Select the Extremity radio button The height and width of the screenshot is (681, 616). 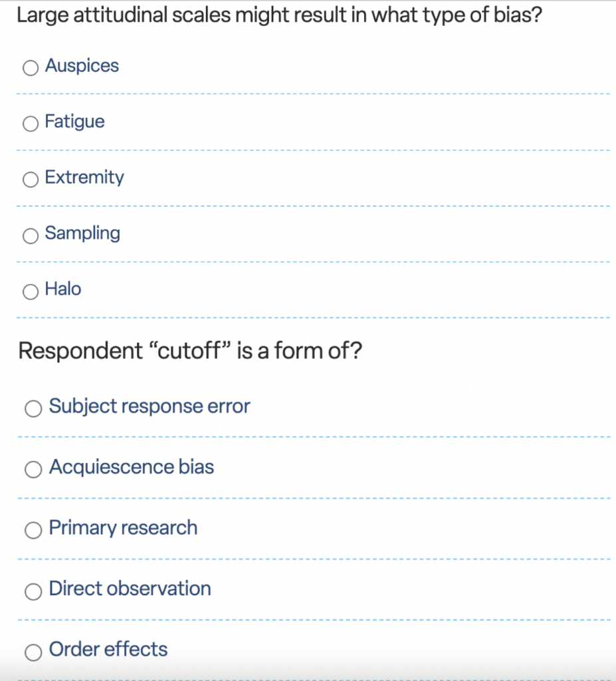coord(30,180)
